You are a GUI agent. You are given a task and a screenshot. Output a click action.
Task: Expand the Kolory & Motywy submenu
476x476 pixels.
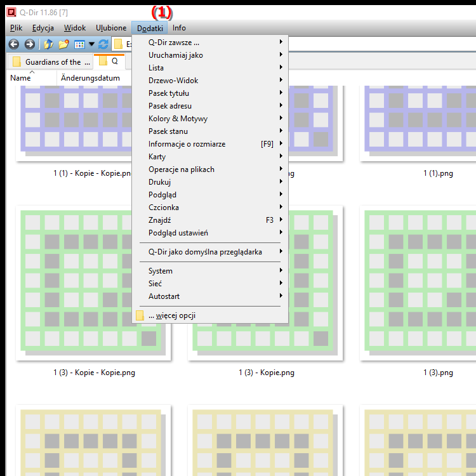pyautogui.click(x=210, y=119)
